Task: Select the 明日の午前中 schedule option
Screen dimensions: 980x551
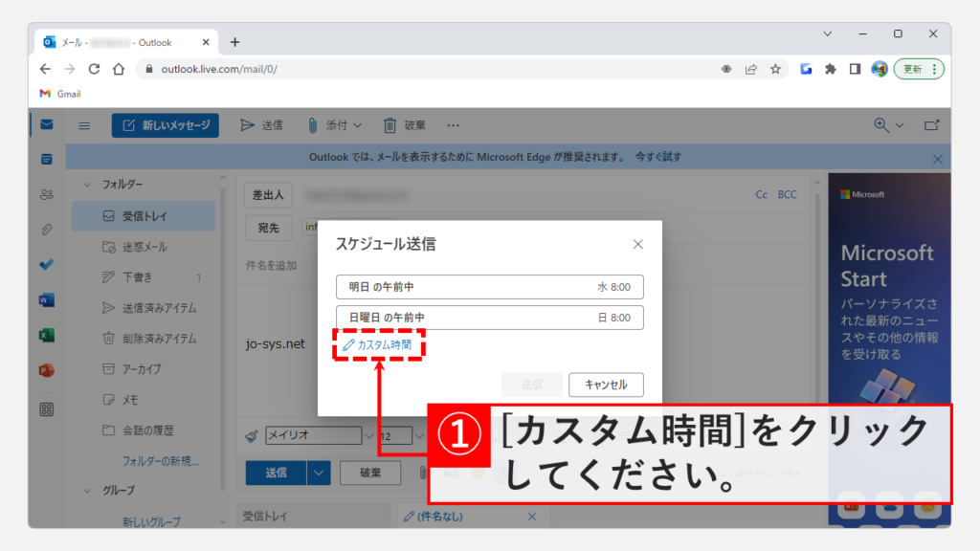Action: (489, 287)
